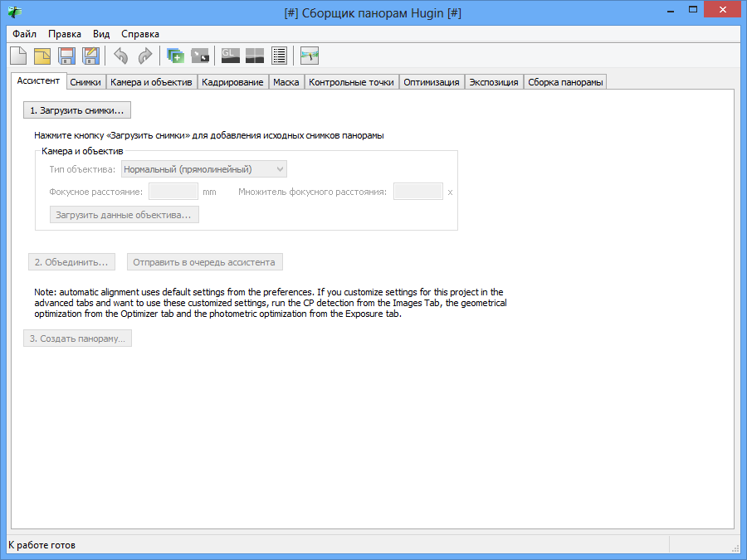Screen dimensions: 747x560
Task: Save project using the floppy disk icon
Action: (66, 56)
